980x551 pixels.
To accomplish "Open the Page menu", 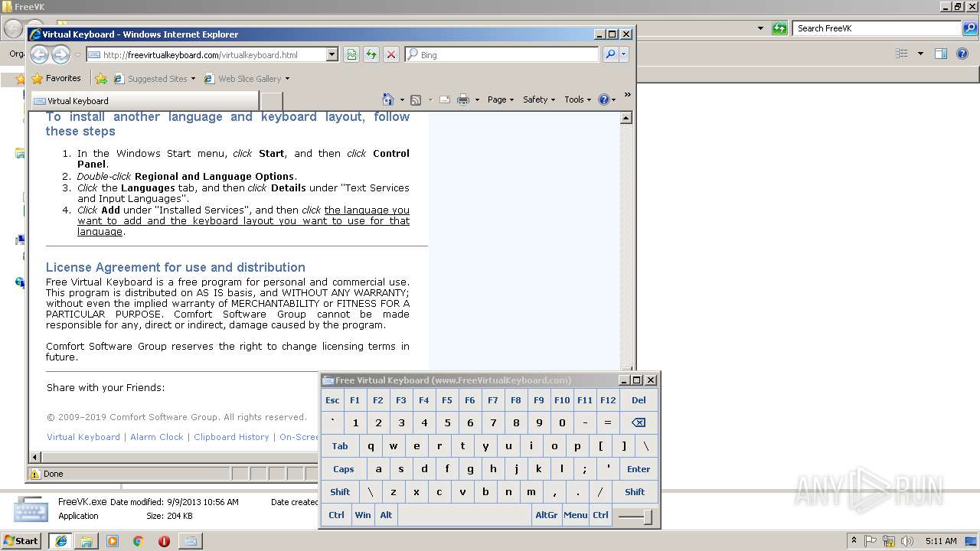I will click(x=501, y=99).
